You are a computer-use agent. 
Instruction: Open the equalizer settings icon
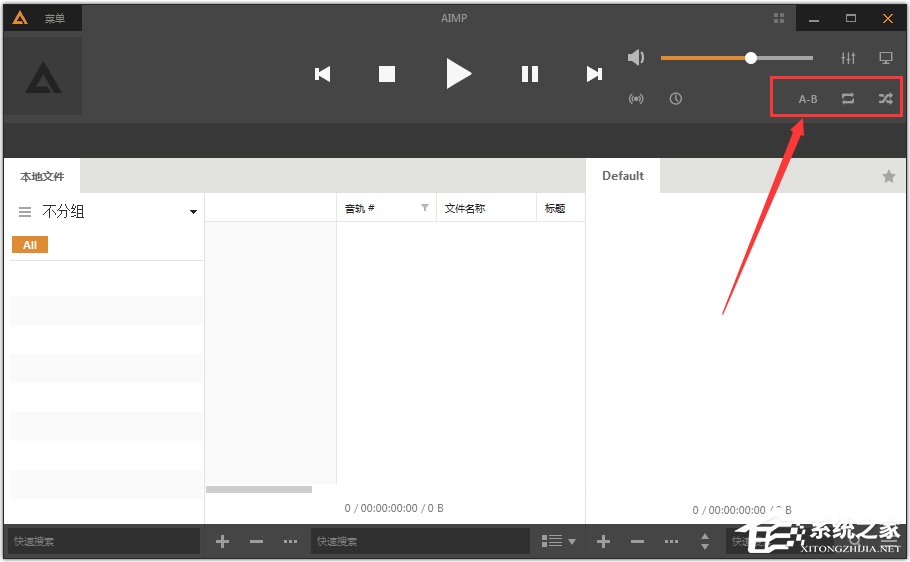pyautogui.click(x=848, y=58)
